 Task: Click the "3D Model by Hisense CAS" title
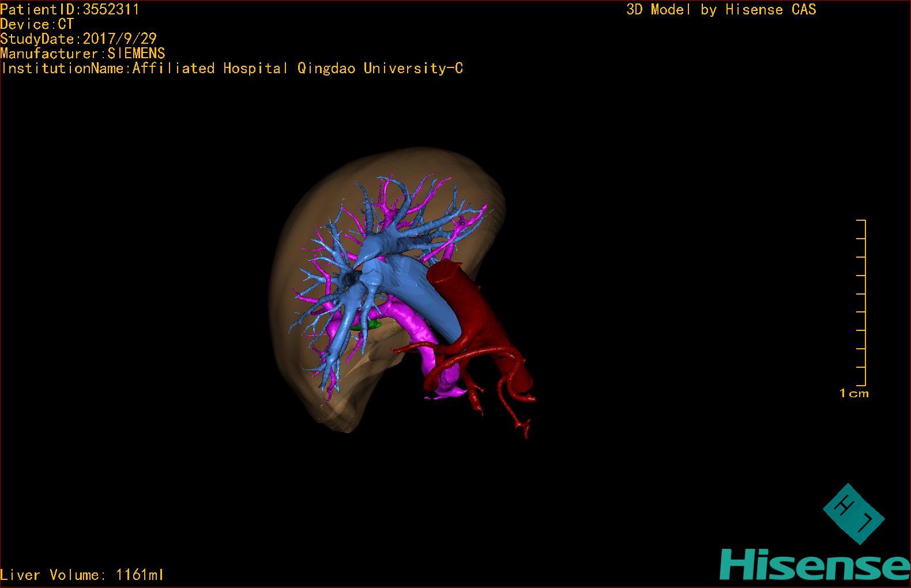click(x=721, y=9)
